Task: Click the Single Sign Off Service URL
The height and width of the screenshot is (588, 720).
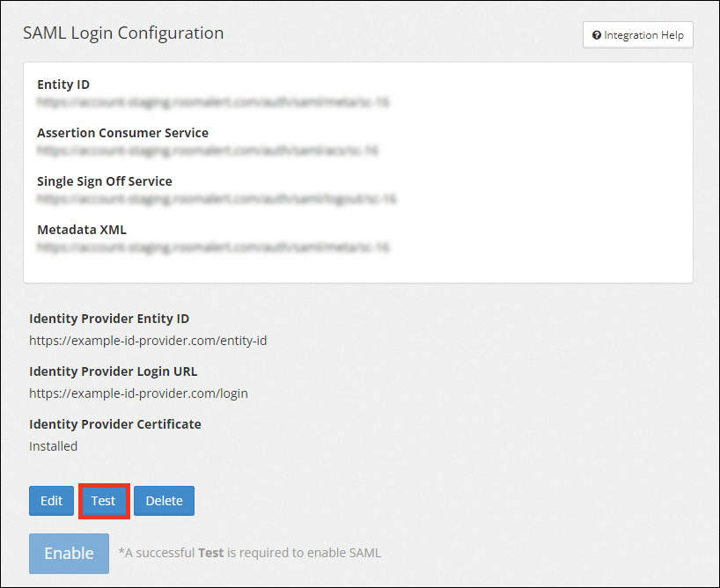Action: 217,199
